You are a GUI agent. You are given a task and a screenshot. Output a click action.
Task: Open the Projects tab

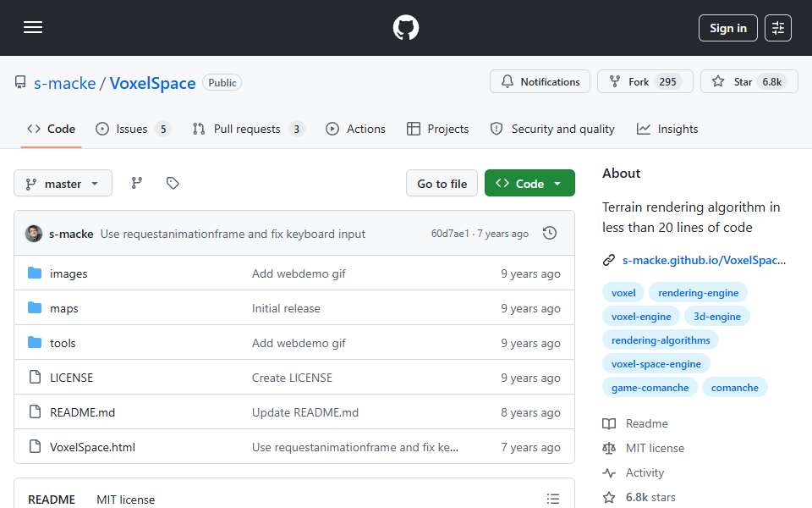click(437, 129)
